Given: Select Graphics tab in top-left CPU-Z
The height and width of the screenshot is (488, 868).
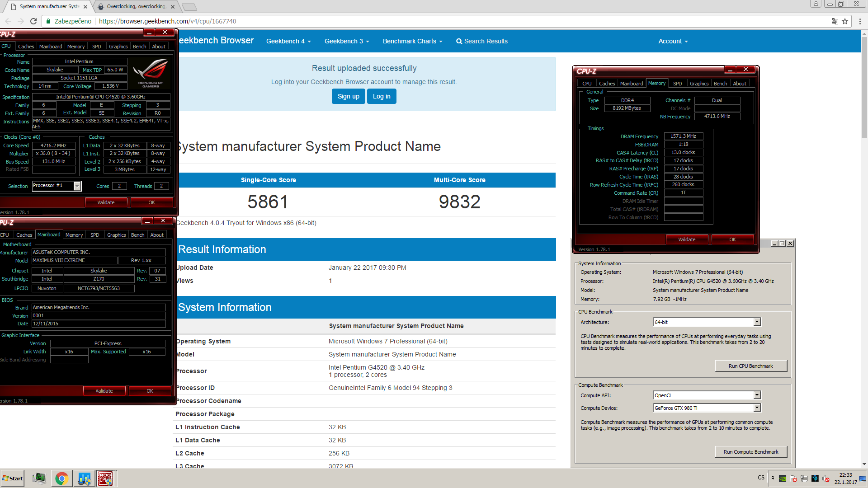Looking at the screenshot, I should [x=118, y=47].
